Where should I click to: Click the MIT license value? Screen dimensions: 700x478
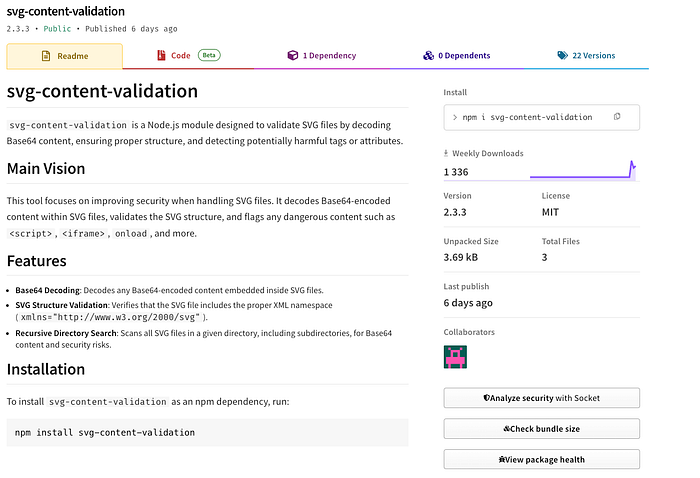(x=550, y=212)
